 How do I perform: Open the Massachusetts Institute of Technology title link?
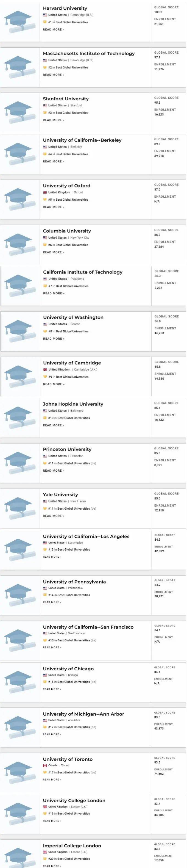click(x=89, y=54)
